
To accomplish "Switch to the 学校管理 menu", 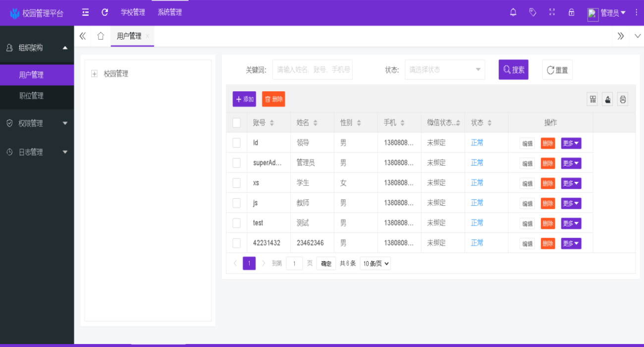I will coord(133,12).
